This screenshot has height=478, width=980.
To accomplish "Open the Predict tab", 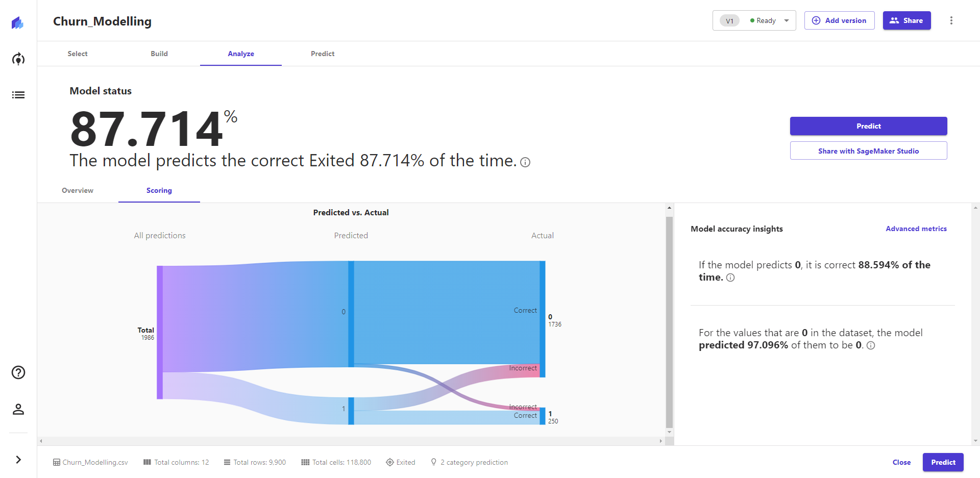I will (x=323, y=54).
